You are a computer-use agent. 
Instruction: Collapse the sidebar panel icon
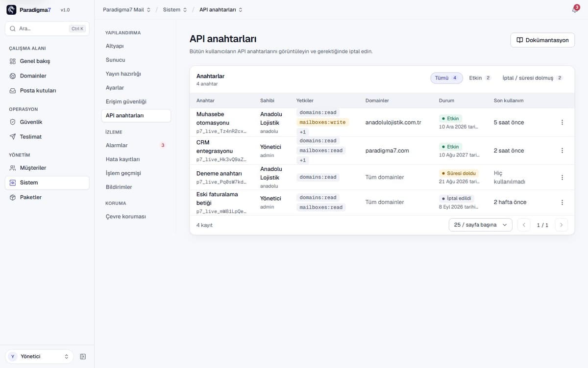(83, 357)
